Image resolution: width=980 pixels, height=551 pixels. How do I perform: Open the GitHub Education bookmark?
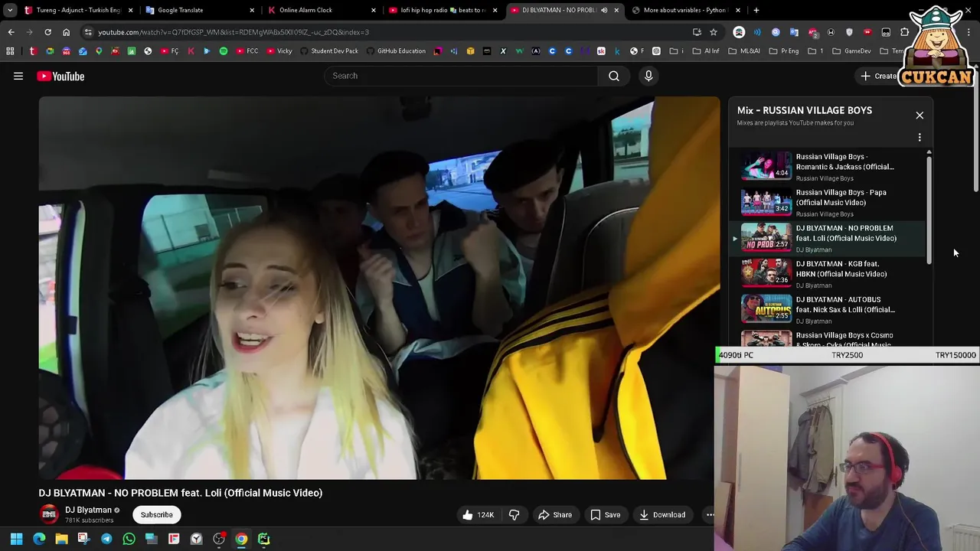[396, 51]
